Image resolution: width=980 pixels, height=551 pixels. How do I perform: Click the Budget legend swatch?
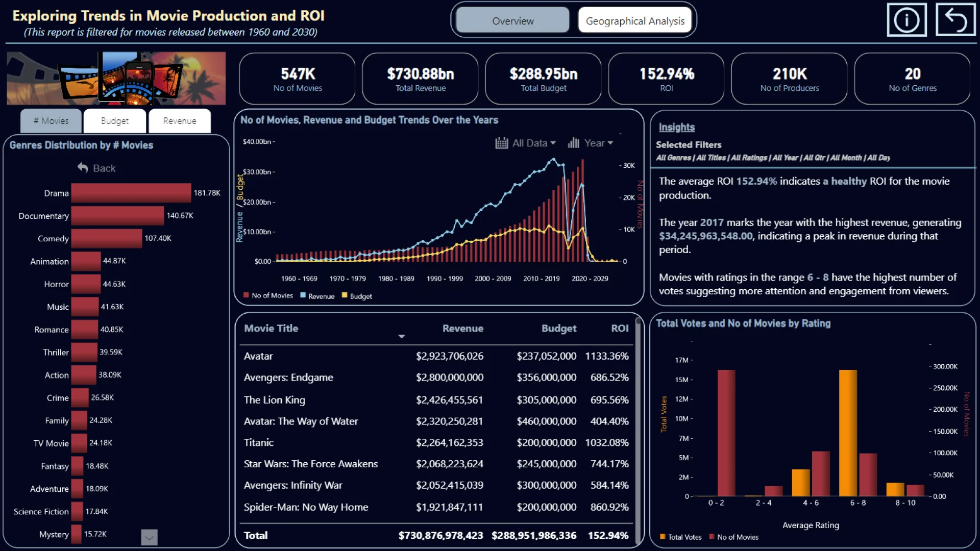(x=345, y=295)
